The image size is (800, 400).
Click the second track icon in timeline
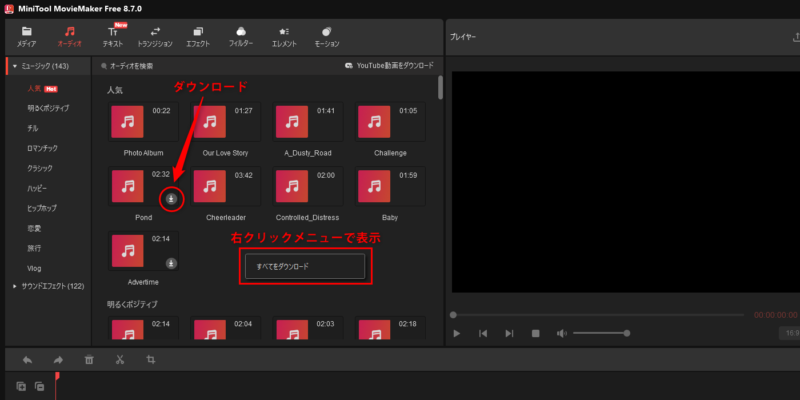point(39,386)
